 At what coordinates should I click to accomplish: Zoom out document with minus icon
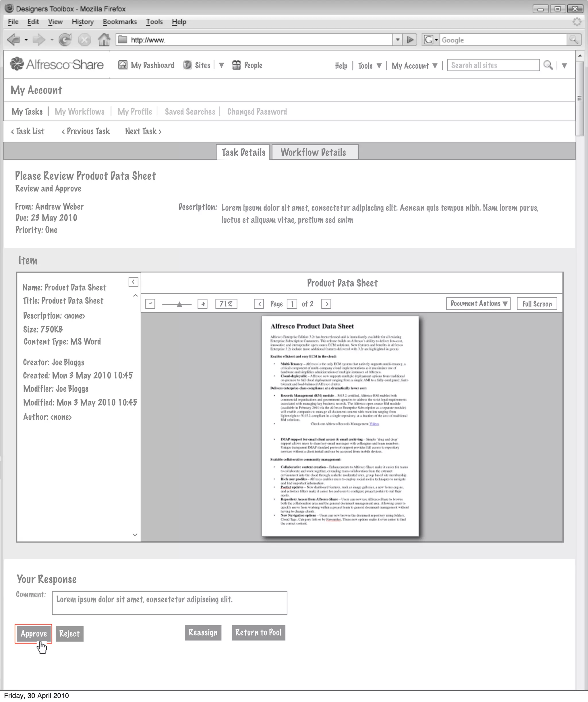(x=150, y=303)
